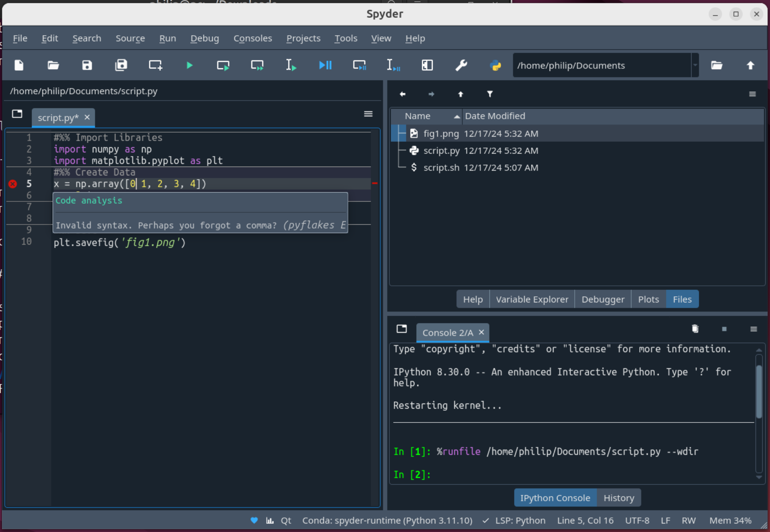Image resolution: width=770 pixels, height=532 pixels.
Task: Open the IPython console options menu
Action: 753,329
